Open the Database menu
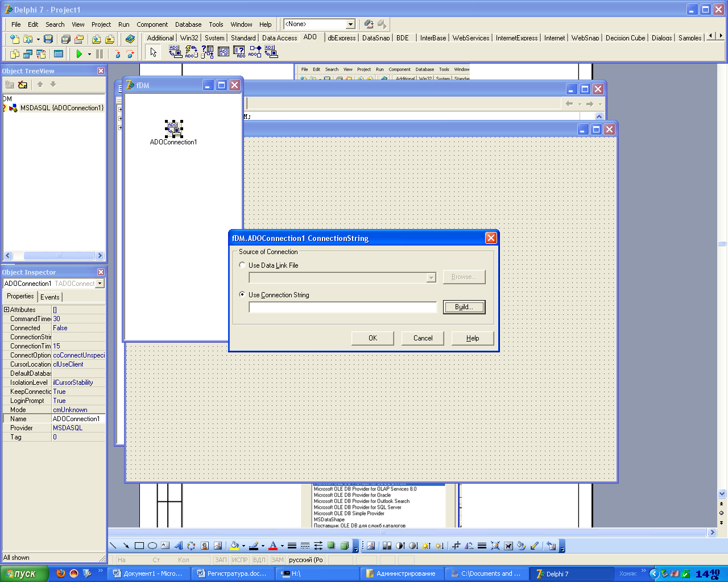The height and width of the screenshot is (582, 728). tap(188, 24)
